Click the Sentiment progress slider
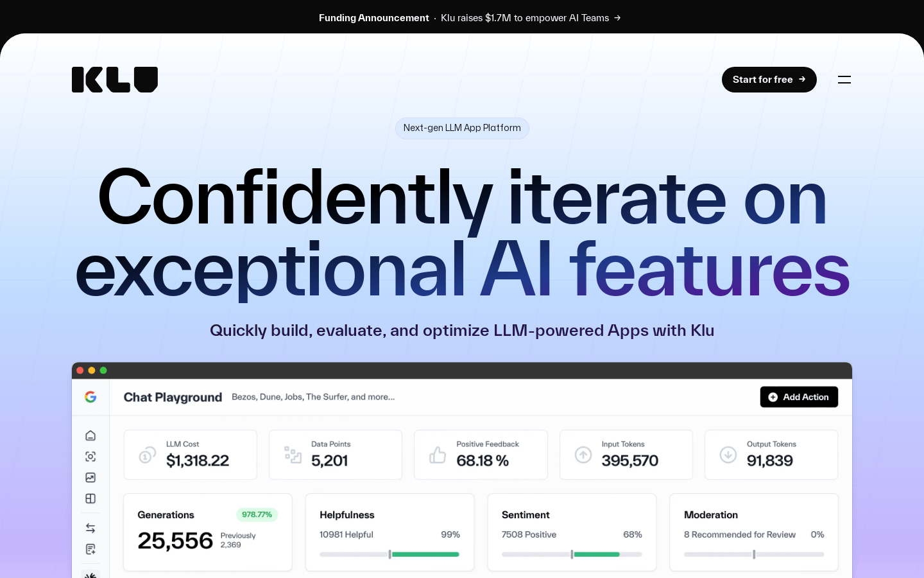Screen dimensions: 924x578 572,554
